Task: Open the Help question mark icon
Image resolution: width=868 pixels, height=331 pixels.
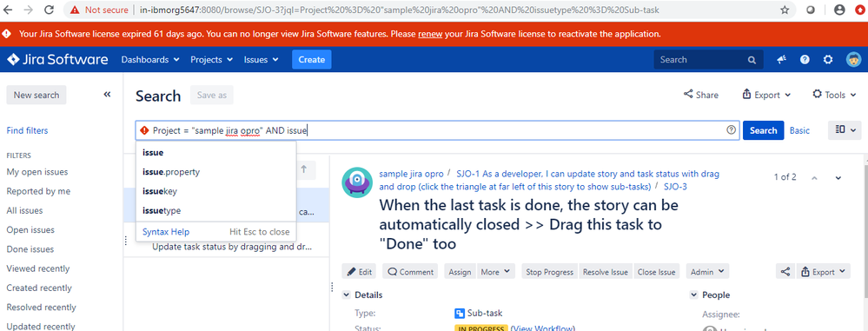Action: pyautogui.click(x=805, y=59)
